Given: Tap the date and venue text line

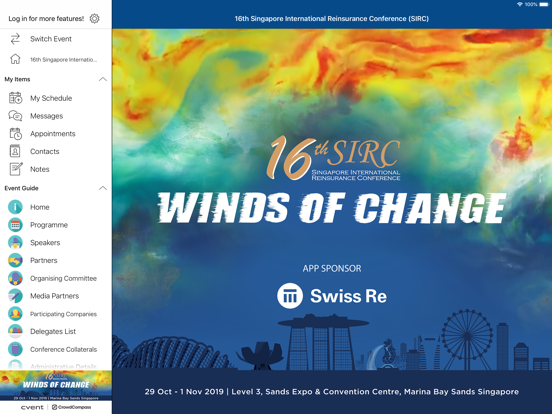Looking at the screenshot, I should click(332, 392).
